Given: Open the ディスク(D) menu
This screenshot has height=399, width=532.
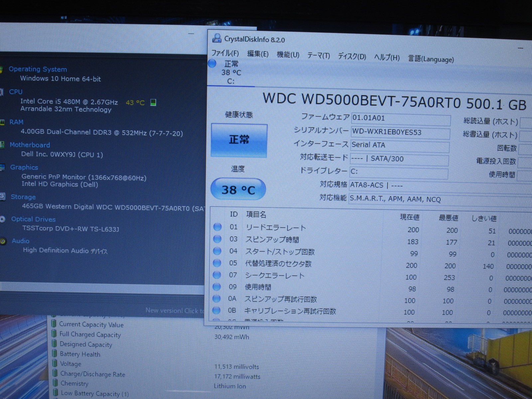Looking at the screenshot, I should [352, 56].
